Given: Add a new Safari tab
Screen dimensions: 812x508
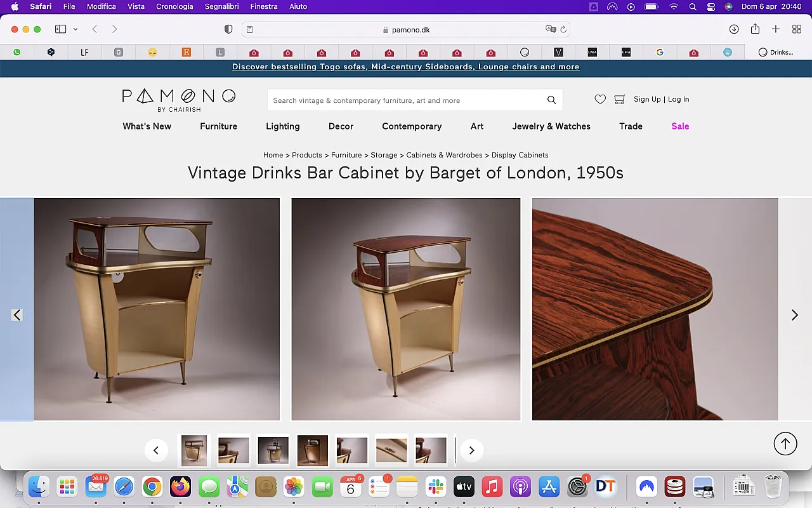Looking at the screenshot, I should tap(776, 29).
